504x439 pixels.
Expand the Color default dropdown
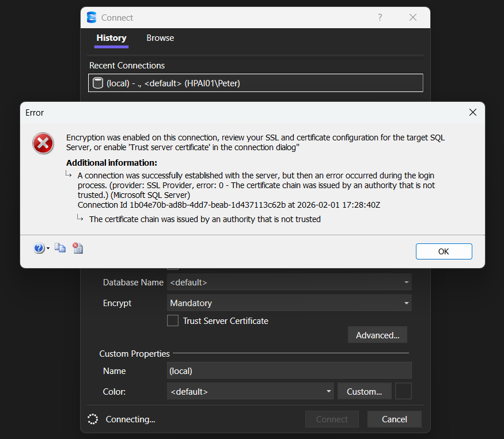(x=328, y=392)
